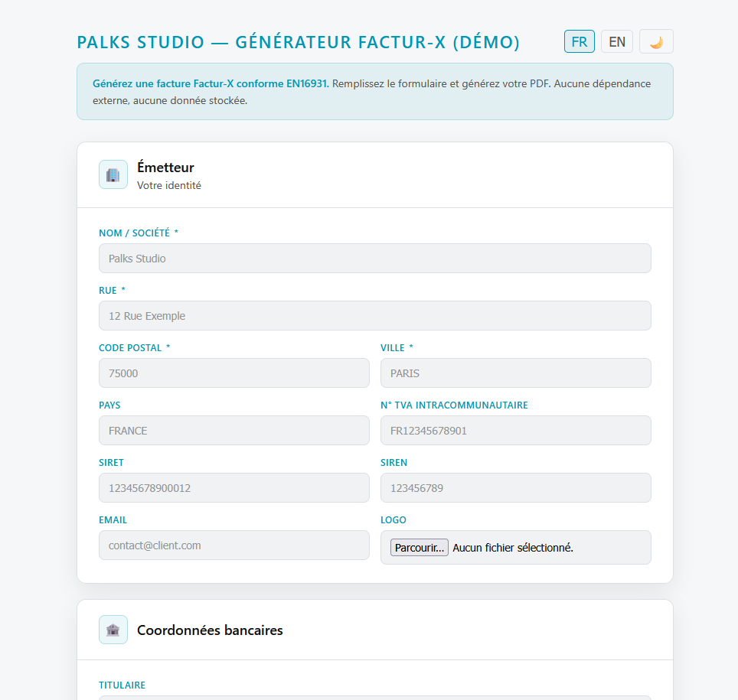Select the SIRET number field

(233, 487)
